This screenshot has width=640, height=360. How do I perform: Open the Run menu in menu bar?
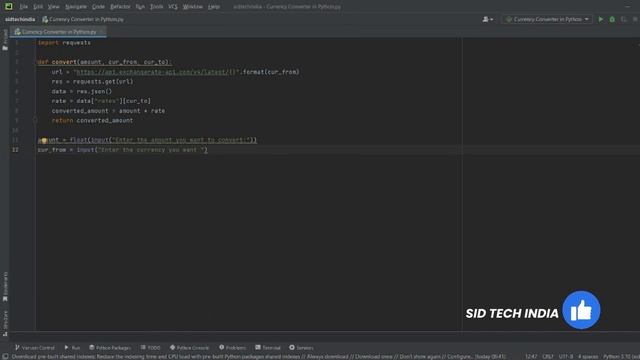[140, 7]
